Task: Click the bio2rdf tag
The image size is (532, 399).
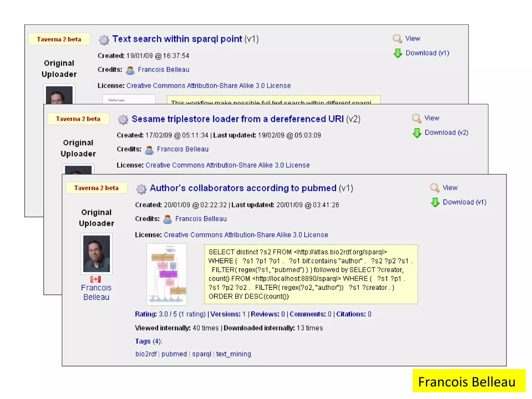Action: click(146, 354)
